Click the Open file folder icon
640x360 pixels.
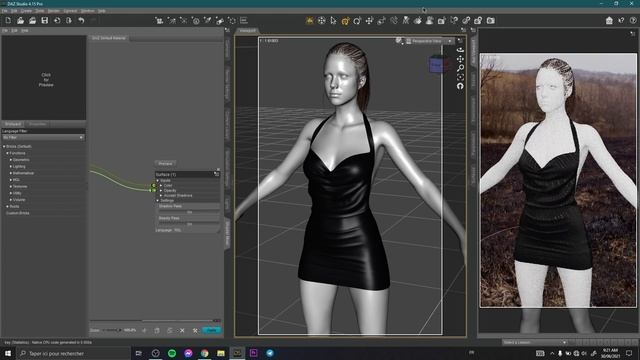(x=20, y=20)
